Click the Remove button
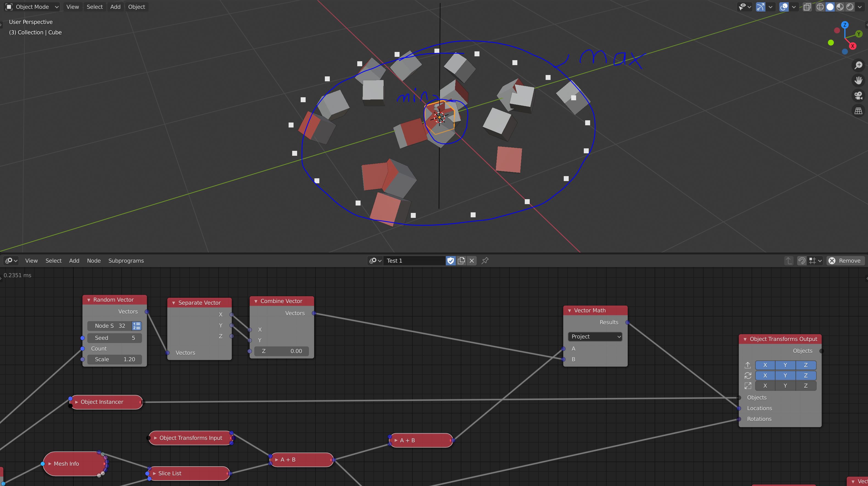This screenshot has width=868, height=486. (x=845, y=260)
